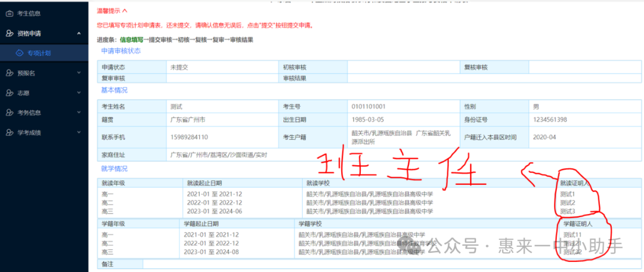Click the 预报名 sidebar icon
Screen dimensions: 644x272
pos(10,73)
